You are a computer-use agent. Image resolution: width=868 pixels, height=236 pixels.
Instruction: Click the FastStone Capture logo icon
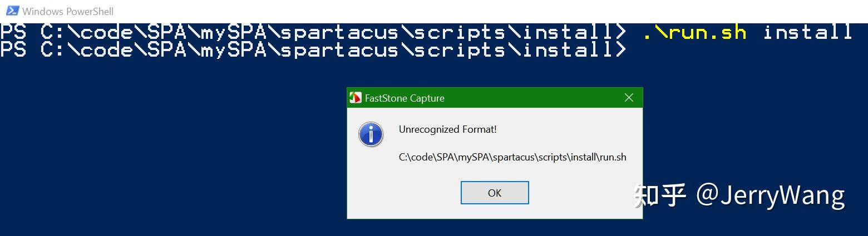tap(355, 98)
